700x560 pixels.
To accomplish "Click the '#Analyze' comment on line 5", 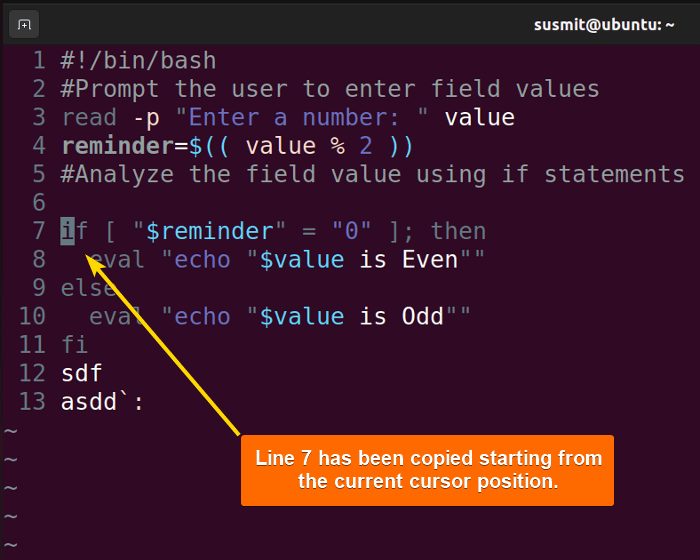I will click(117, 175).
